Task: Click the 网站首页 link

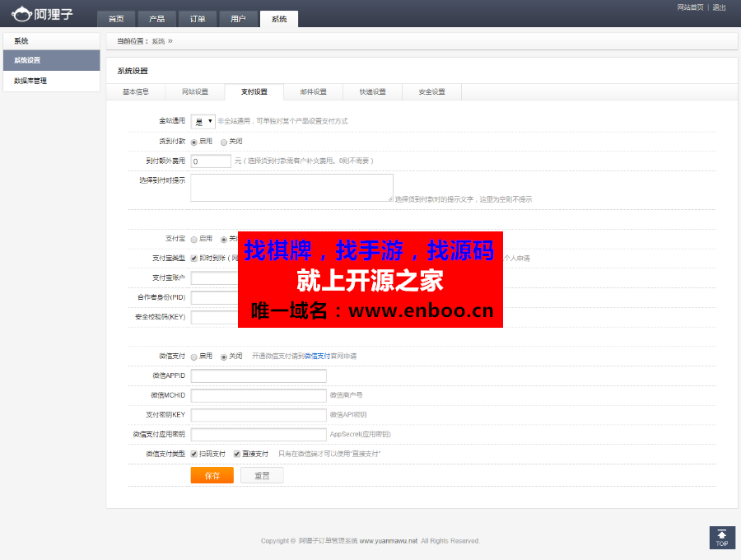Action: 690,7
